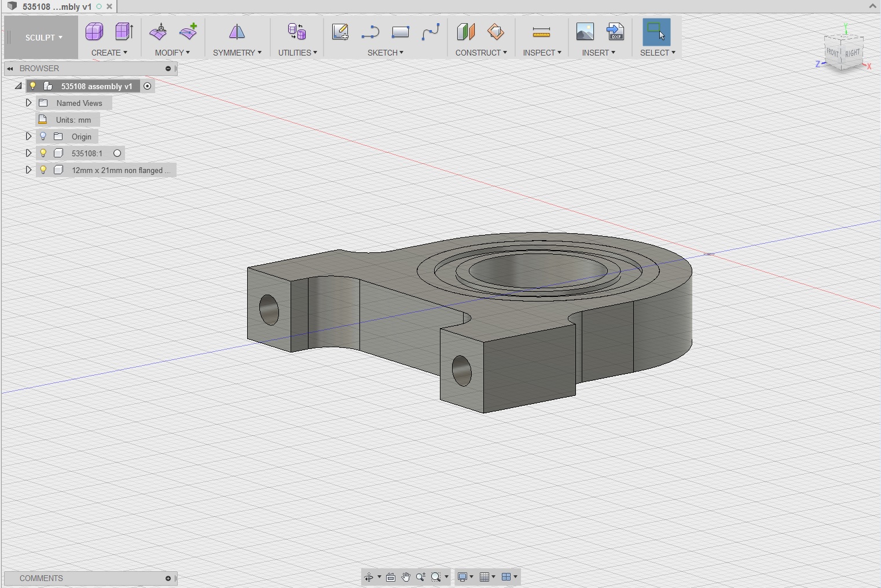Open the SCULPT workspace switcher
This screenshot has height=588, width=881.
point(41,37)
